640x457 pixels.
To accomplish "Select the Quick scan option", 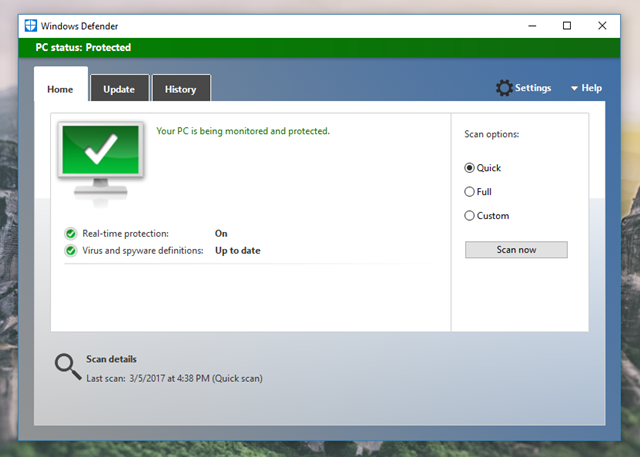I will 469,168.
